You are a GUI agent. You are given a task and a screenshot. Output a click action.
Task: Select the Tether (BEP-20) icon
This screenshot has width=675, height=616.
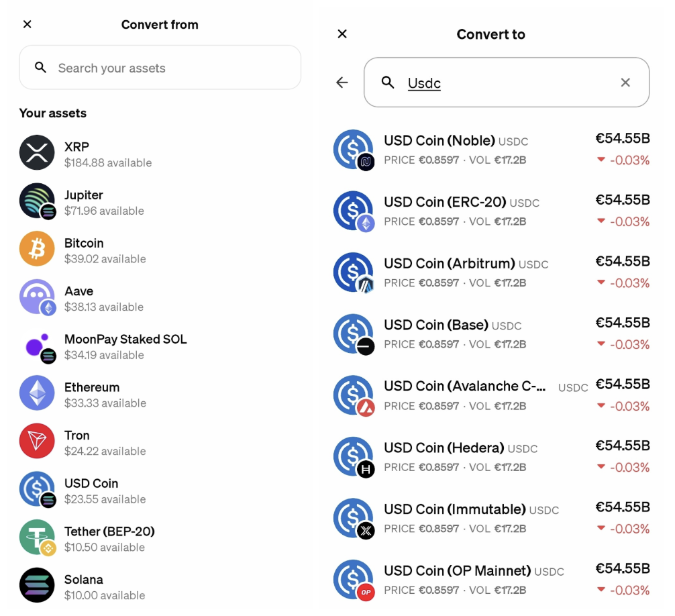(37, 537)
